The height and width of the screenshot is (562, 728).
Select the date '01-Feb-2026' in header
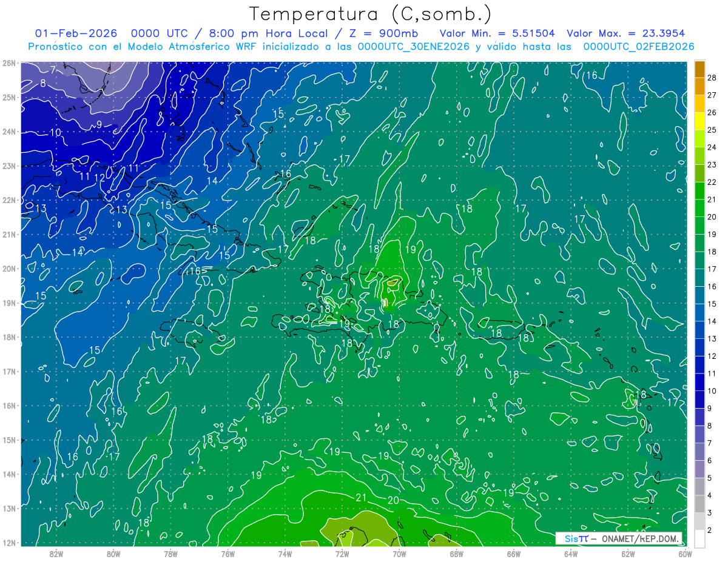(76, 33)
